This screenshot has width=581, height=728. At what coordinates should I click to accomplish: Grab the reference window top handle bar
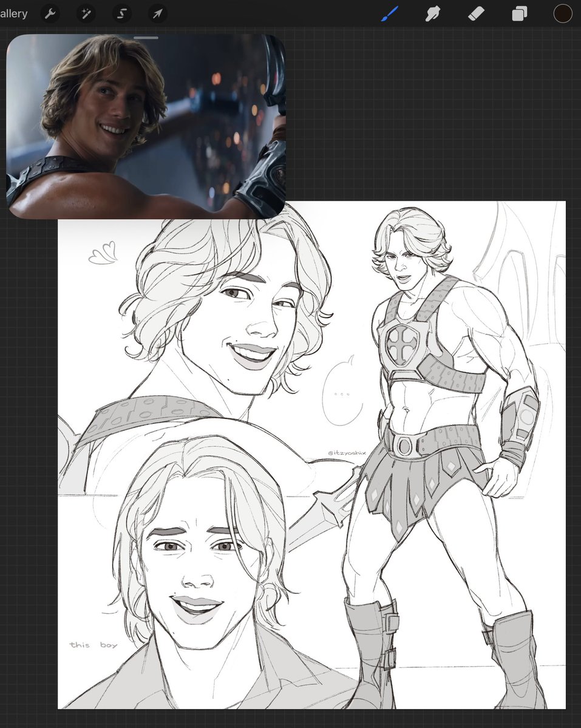click(x=146, y=38)
